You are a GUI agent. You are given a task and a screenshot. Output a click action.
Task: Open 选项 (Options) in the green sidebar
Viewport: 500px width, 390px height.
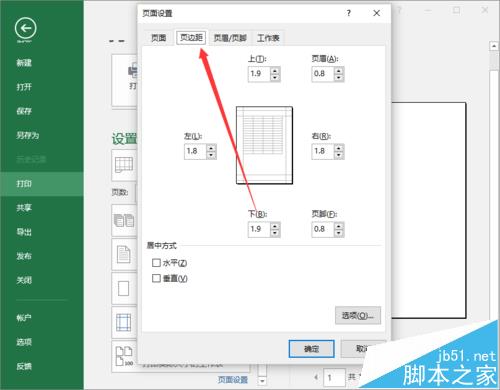[24, 342]
